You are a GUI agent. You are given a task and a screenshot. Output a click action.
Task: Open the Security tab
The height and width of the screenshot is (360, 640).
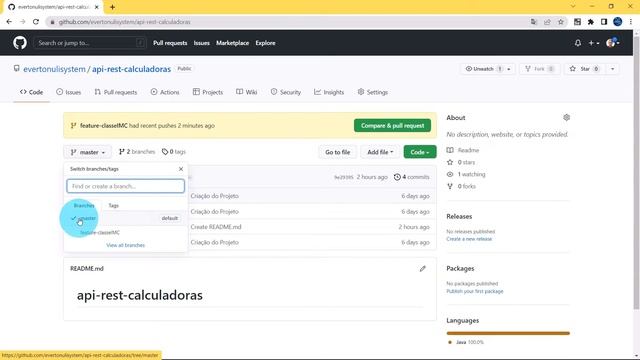[x=286, y=92]
